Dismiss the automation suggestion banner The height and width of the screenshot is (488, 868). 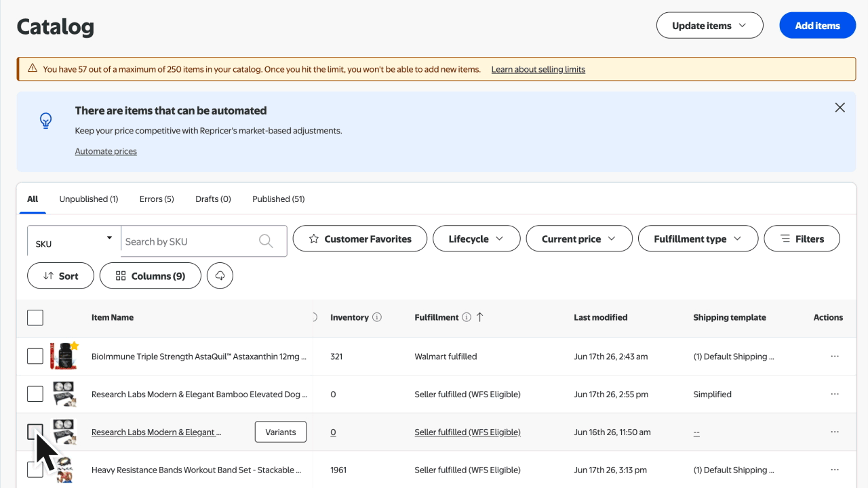[840, 108]
